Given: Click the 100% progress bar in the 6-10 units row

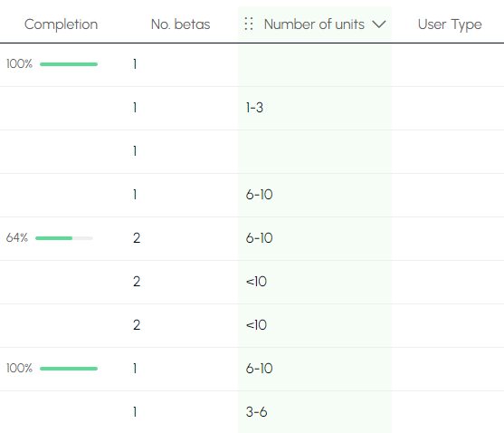Looking at the screenshot, I should coord(69,369).
